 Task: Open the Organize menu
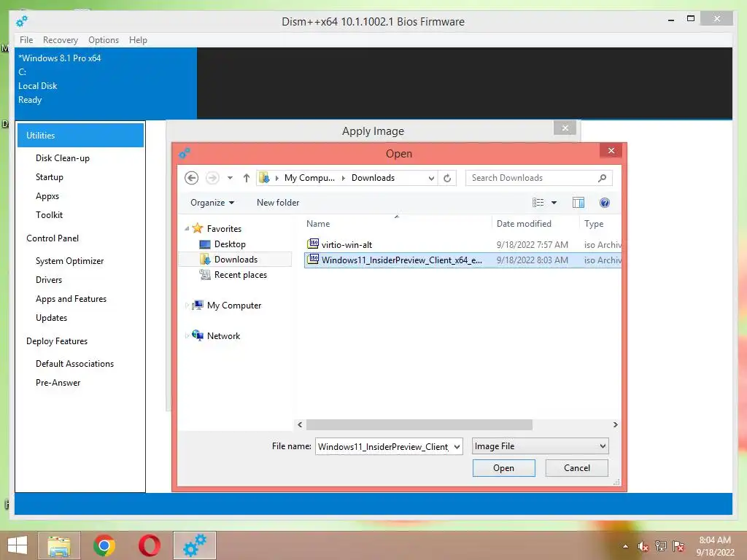(x=212, y=203)
